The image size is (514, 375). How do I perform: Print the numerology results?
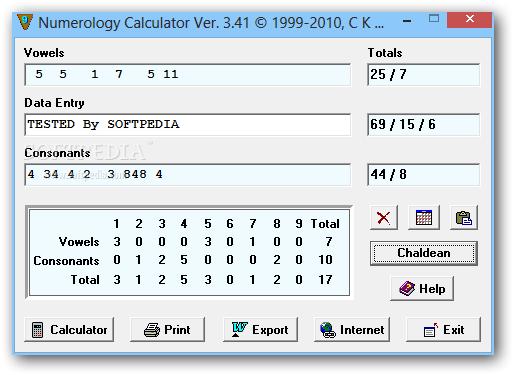click(167, 330)
